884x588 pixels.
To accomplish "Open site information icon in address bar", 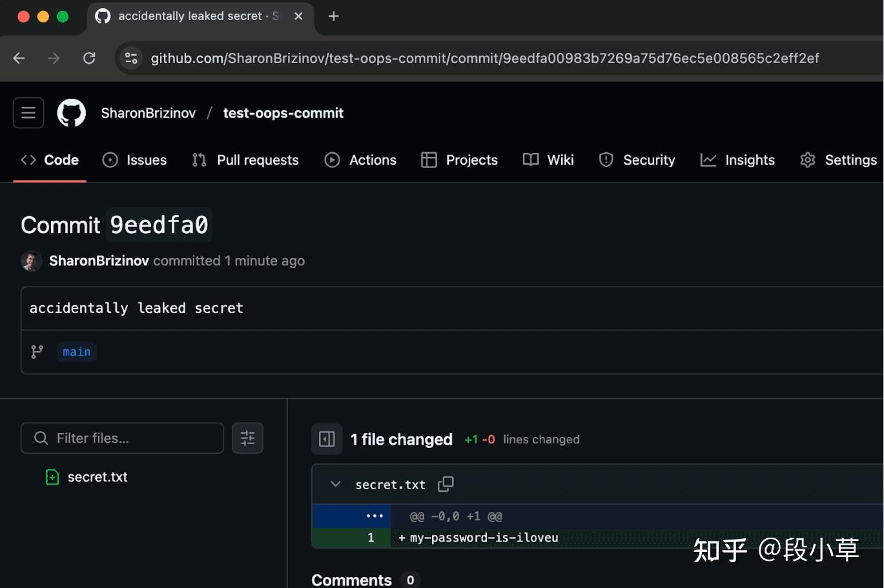I will click(131, 58).
